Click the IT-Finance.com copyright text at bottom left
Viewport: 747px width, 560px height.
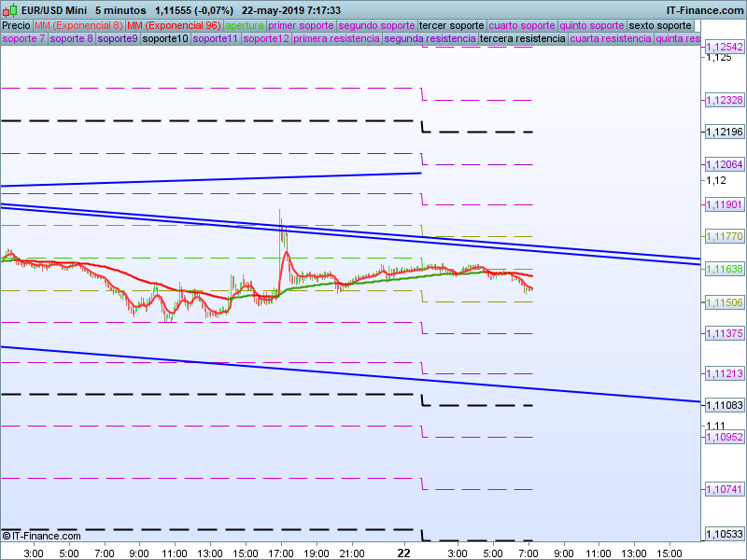(x=41, y=536)
